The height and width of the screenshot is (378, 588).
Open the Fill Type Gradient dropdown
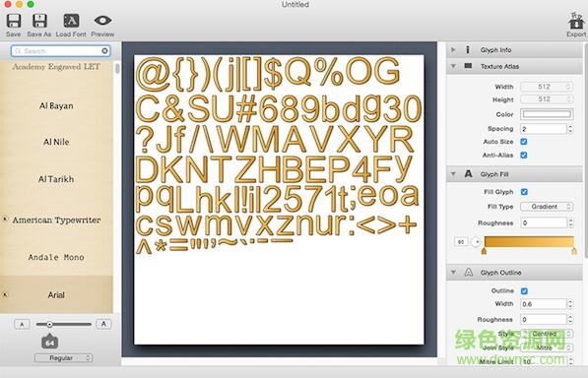coord(547,207)
